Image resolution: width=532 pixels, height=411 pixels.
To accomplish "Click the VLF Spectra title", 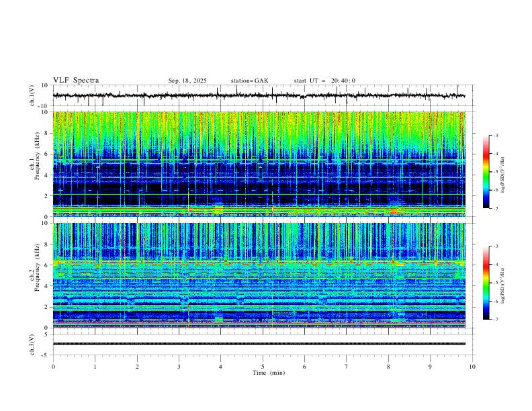I will point(76,81).
